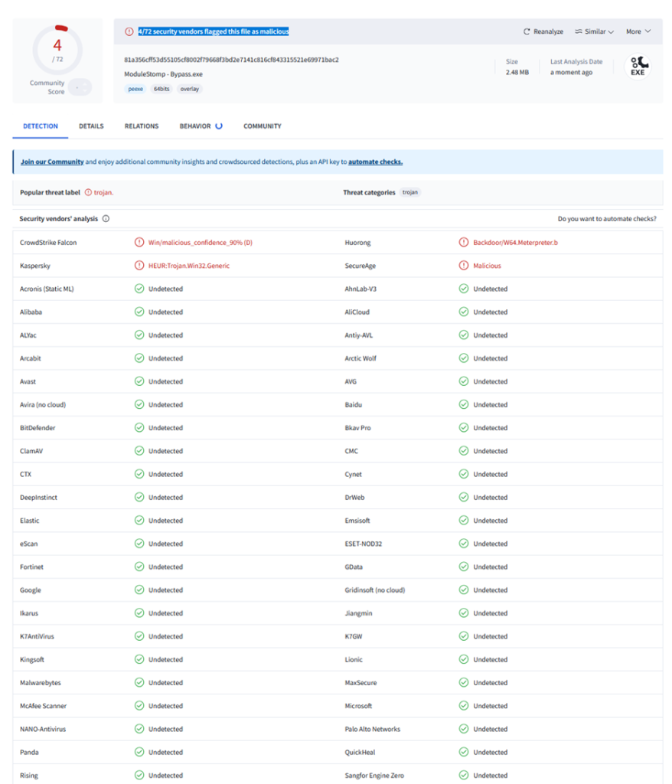Open the automate checks link
Screen dimensions: 672x784
click(376, 162)
